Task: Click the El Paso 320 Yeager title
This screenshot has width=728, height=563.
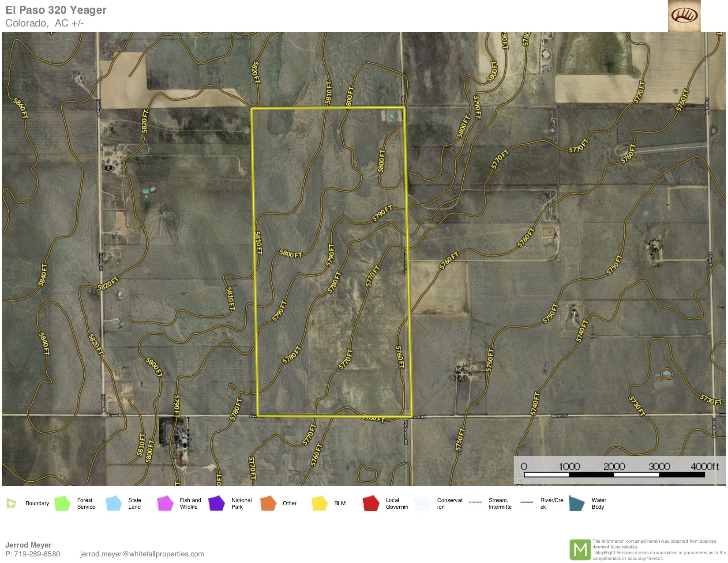Action: tap(56, 10)
